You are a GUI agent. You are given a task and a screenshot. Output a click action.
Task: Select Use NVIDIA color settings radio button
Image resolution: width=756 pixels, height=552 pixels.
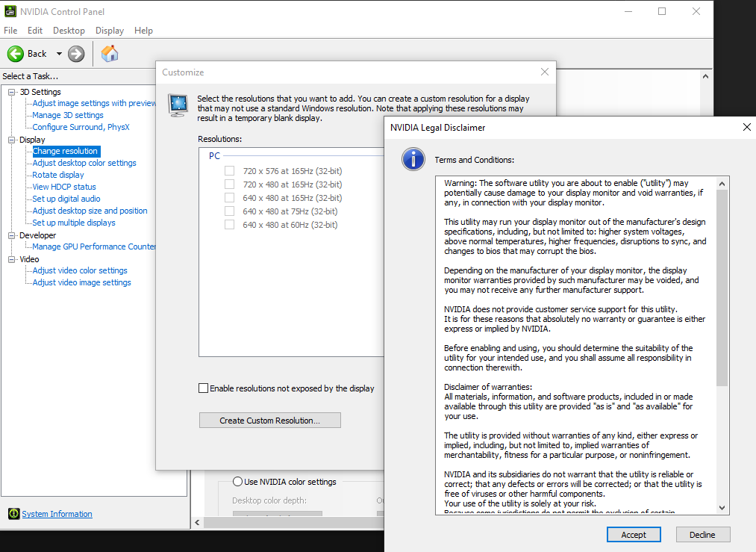pyautogui.click(x=237, y=482)
